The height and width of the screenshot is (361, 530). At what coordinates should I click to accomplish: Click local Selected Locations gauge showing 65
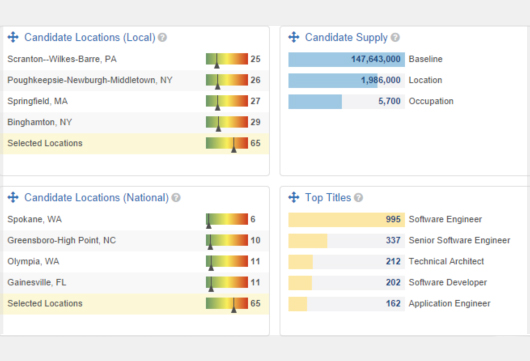227,143
